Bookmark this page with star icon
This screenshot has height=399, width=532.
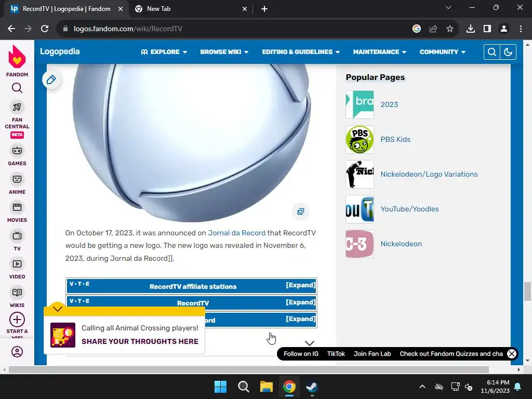450,29
